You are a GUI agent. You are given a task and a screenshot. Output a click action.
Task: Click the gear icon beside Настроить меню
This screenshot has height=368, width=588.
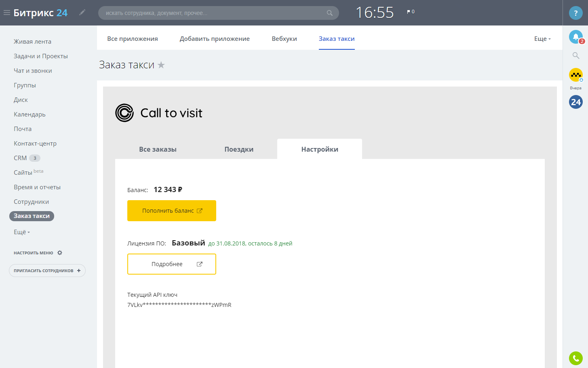(60, 253)
